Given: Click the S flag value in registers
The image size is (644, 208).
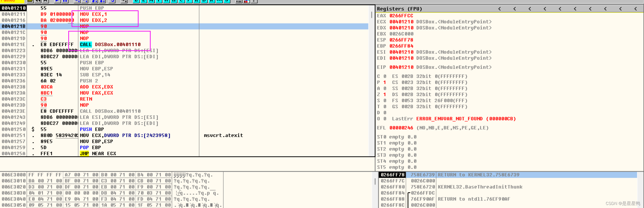Looking at the screenshot, I should click(385, 100).
